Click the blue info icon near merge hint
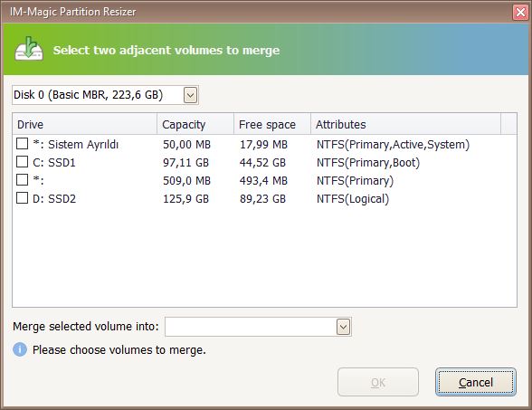The image size is (532, 410). pos(20,349)
